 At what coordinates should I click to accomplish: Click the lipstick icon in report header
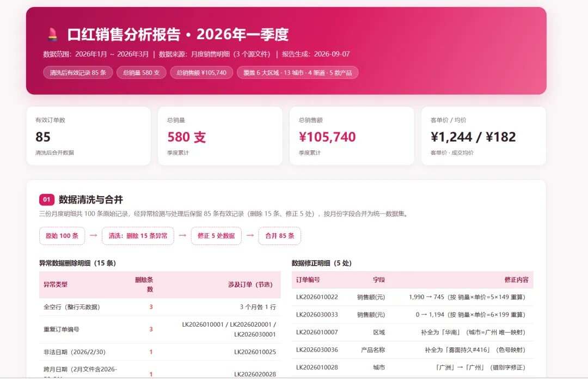pyautogui.click(x=52, y=34)
